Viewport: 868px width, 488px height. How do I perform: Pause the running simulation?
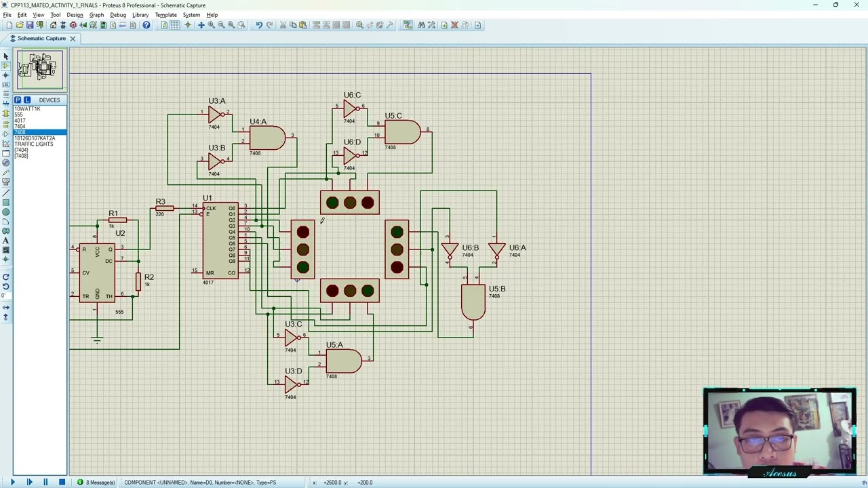[x=45, y=483]
